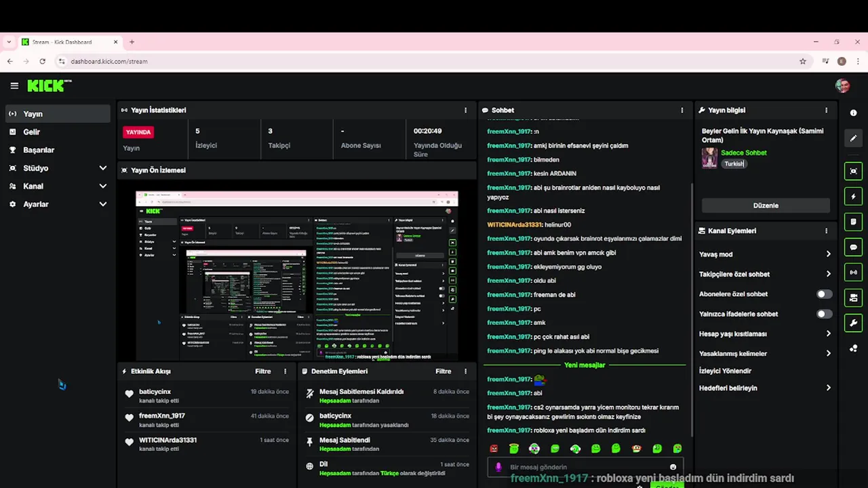The width and height of the screenshot is (868, 488).
Task: Click the chat panel scrollbar
Action: tap(691, 310)
